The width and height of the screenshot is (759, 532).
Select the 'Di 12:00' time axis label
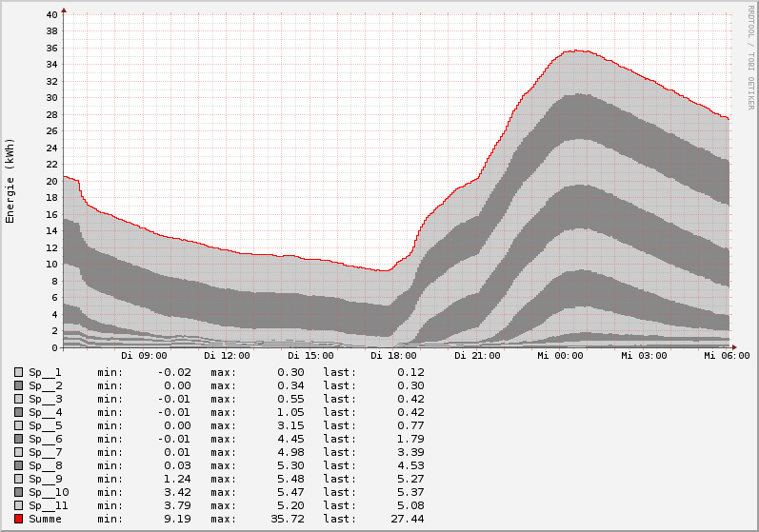coord(227,356)
